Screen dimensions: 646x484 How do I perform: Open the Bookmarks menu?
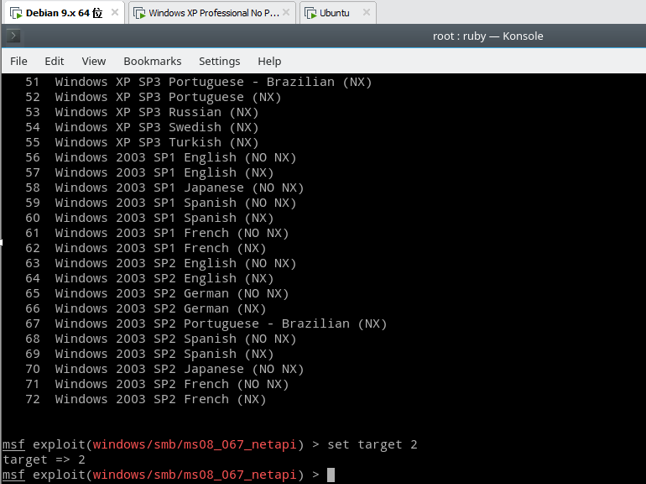(152, 61)
